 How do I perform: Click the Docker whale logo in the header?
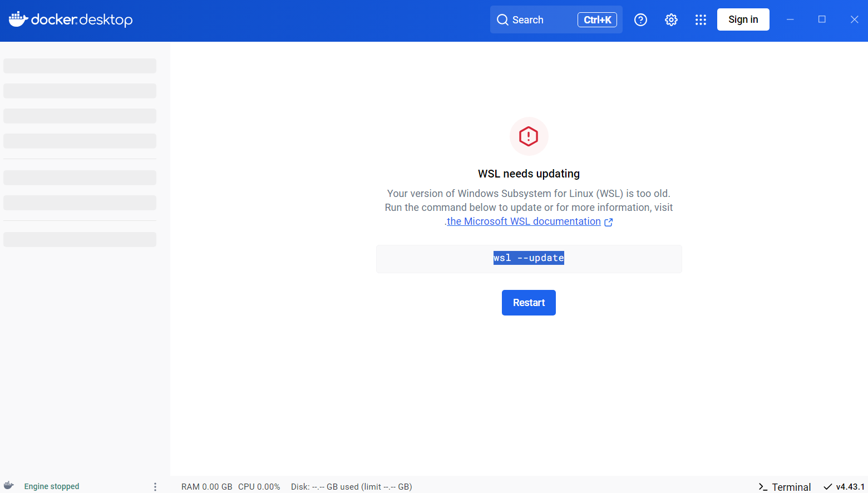[x=18, y=19]
